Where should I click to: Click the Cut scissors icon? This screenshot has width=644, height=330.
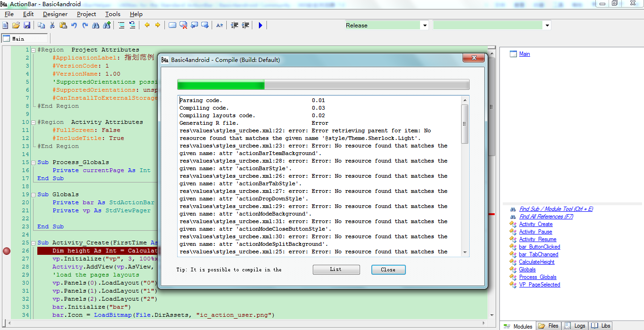coord(52,25)
